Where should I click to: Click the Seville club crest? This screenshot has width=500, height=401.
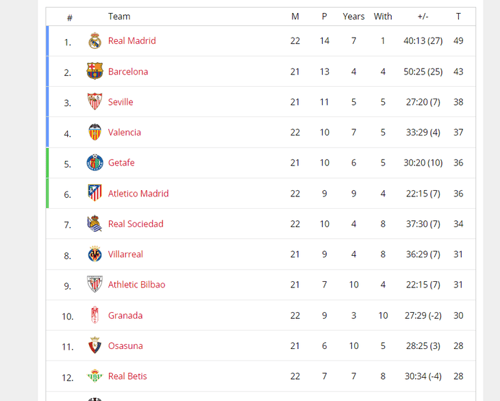95,101
